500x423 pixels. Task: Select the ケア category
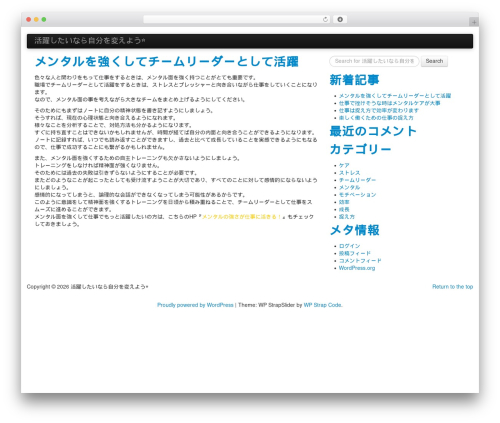[344, 165]
